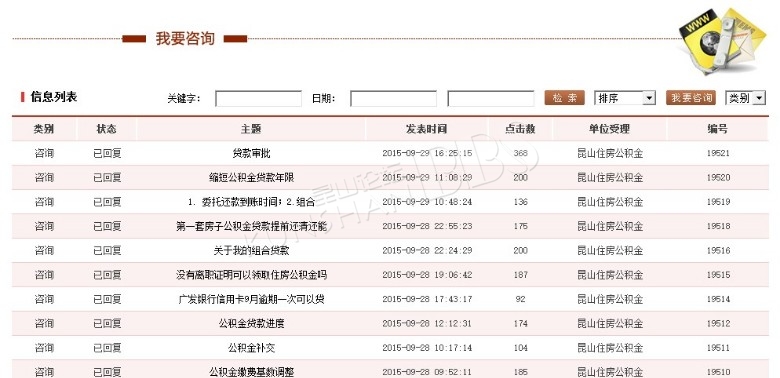This screenshot has width=780, height=378.
Task: Click the hit count 187
Action: coord(520,275)
